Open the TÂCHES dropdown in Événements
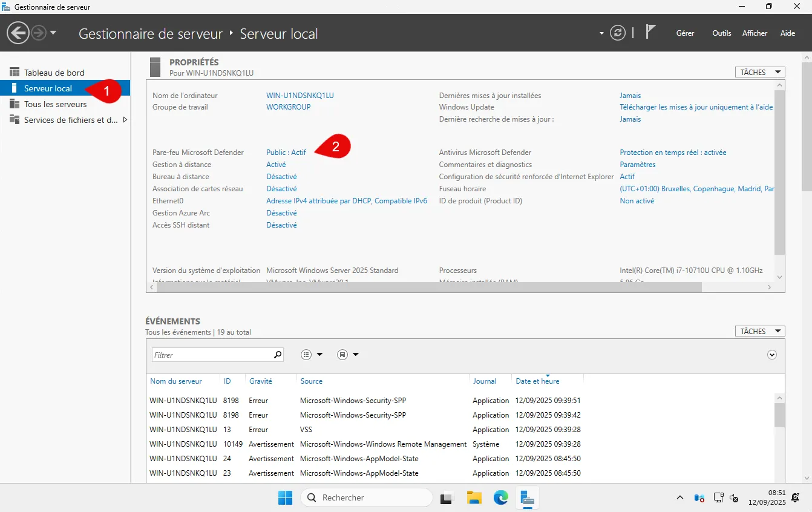 [x=759, y=331]
